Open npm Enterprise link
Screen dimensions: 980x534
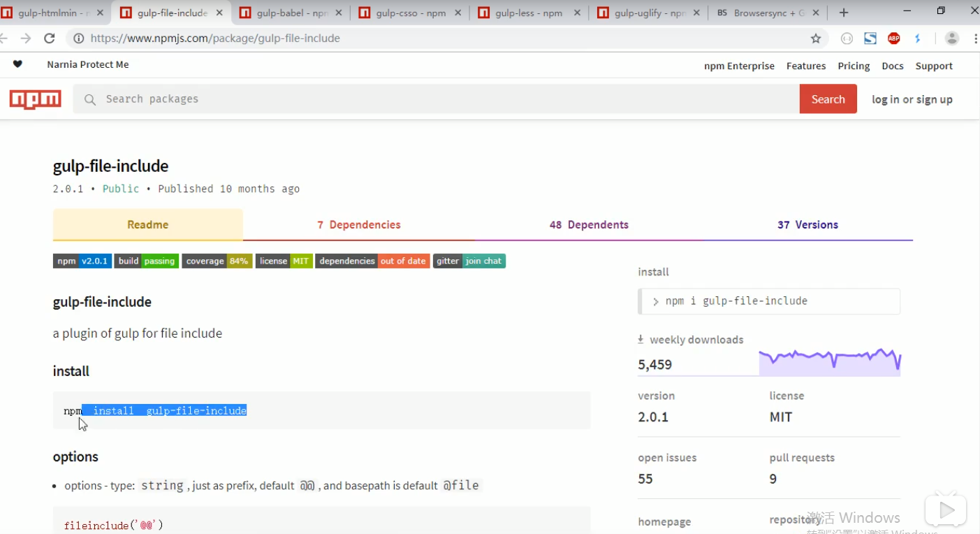click(739, 66)
